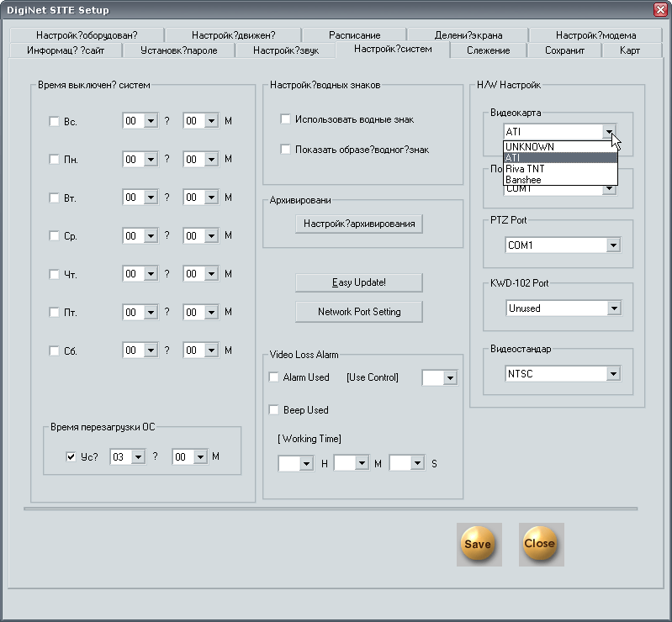Open the Use Control dropdown in Video Loss Alarm
This screenshot has width=672, height=622.
(x=450, y=378)
